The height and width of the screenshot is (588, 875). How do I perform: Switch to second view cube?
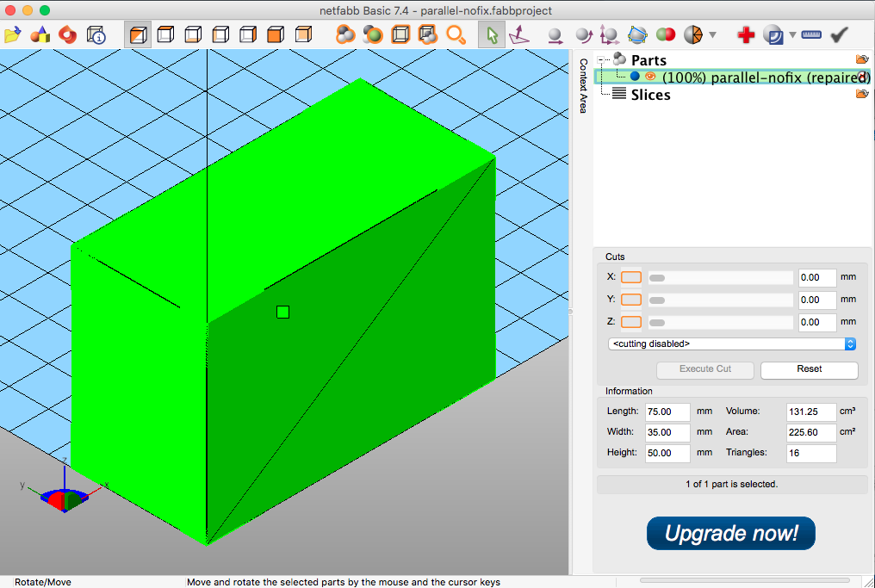click(x=165, y=34)
